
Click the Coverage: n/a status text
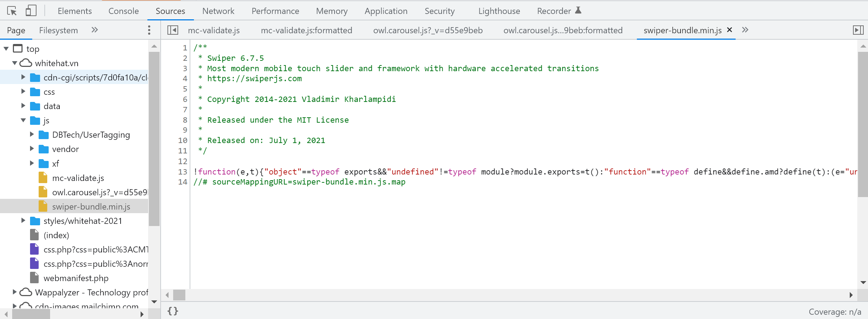click(x=835, y=312)
